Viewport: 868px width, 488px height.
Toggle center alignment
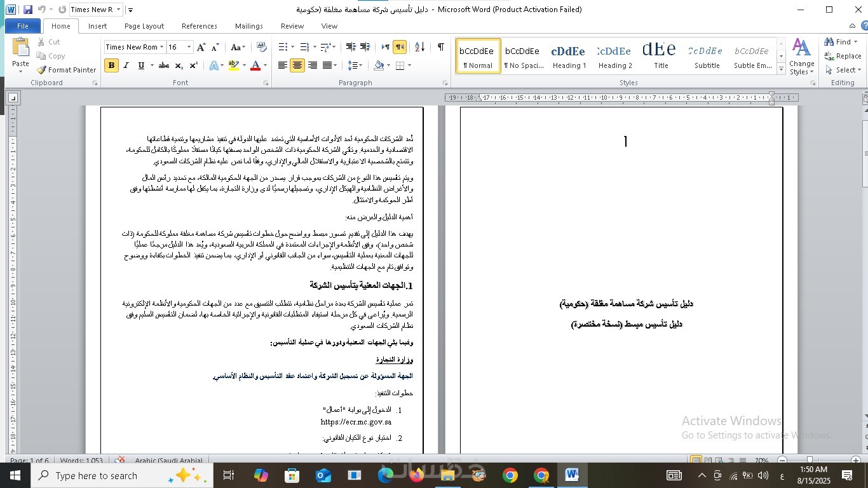[x=297, y=65]
